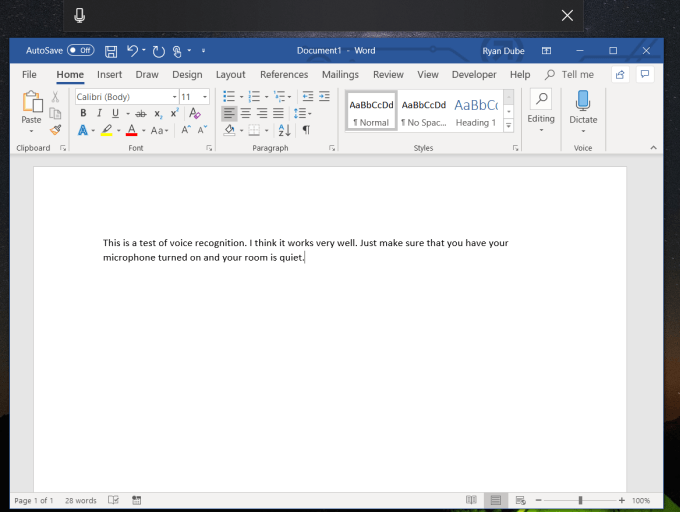The image size is (680, 512).
Task: Click the Cut scissors icon
Action: click(x=55, y=96)
